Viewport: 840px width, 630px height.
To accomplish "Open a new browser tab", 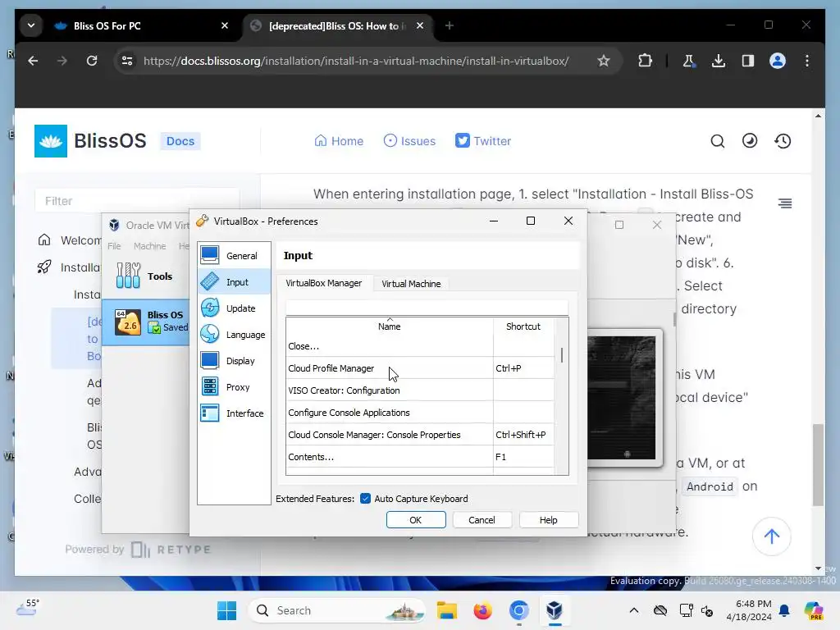I will (x=450, y=25).
